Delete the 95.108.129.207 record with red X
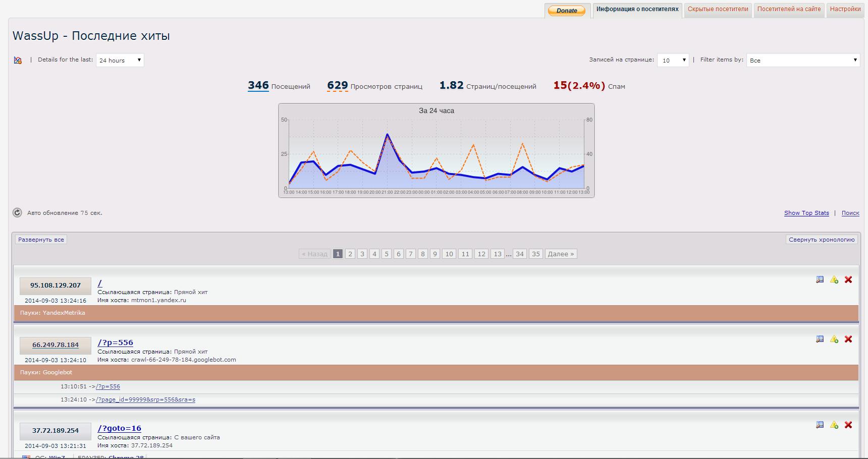Viewport: 868px width, 459px height. tap(848, 280)
